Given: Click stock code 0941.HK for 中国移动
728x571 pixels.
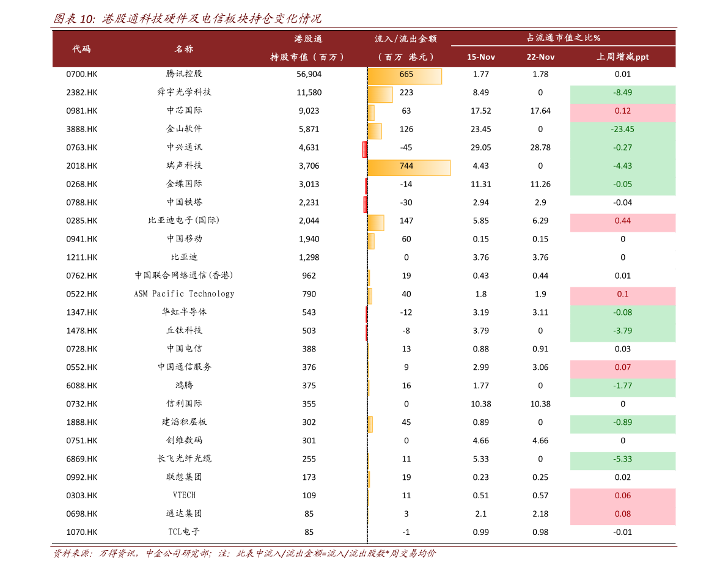Looking at the screenshot, I should point(81,238).
